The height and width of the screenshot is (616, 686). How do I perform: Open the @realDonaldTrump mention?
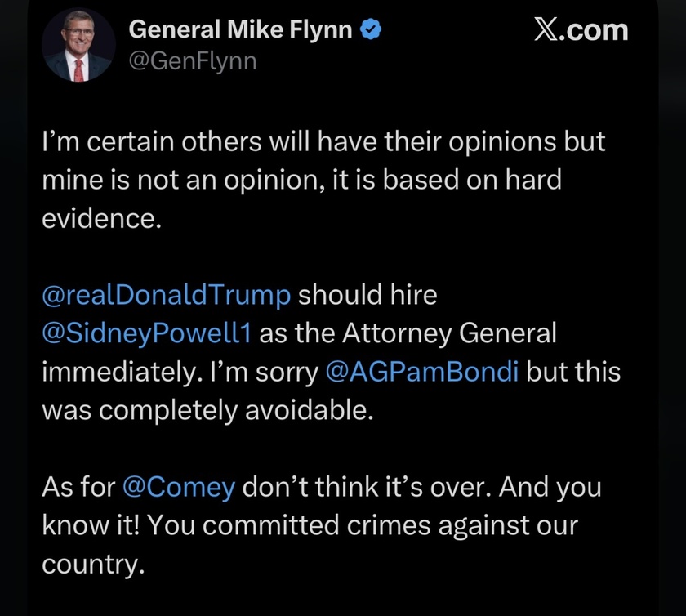coord(166,295)
